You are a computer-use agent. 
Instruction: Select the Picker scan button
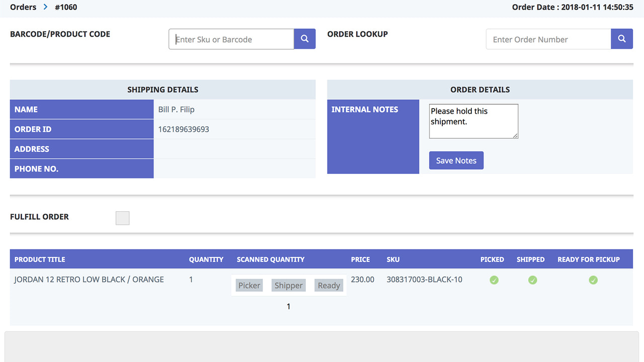[249, 285]
